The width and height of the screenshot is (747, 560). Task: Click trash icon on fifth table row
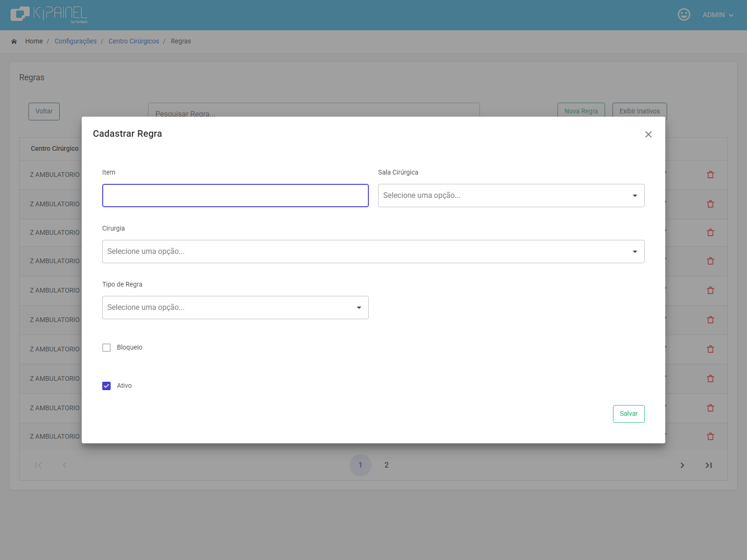coord(711,290)
